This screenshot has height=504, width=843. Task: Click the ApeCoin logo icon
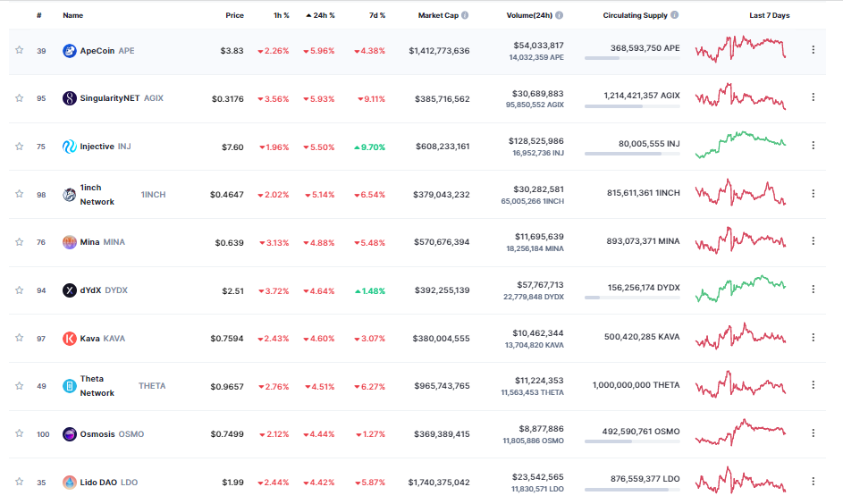(x=69, y=51)
